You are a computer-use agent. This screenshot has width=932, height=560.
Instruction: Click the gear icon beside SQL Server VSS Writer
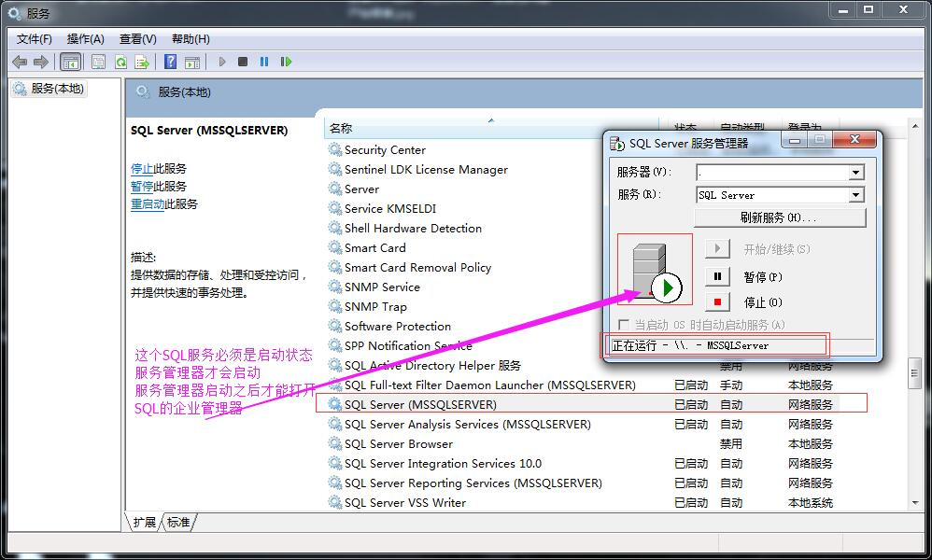[334, 502]
